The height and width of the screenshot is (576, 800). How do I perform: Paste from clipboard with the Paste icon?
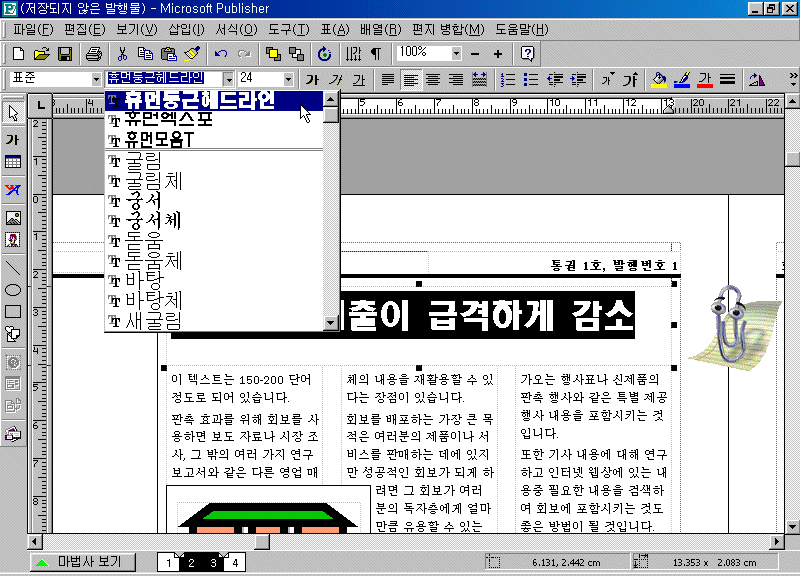pos(168,54)
